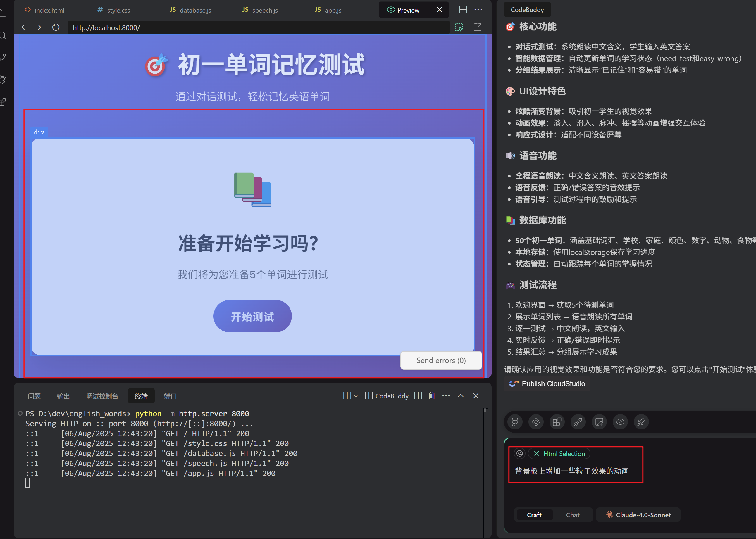This screenshot has height=539, width=756.
Task: Click the terminal trash kill icon
Action: [x=431, y=395]
